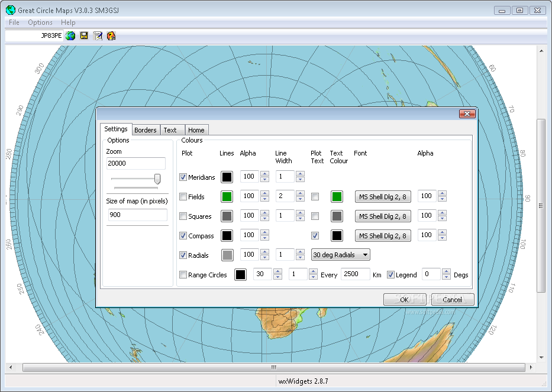Decrease Range Circles alpha with down arrow
The height and width of the screenshot is (392, 552).
[277, 277]
